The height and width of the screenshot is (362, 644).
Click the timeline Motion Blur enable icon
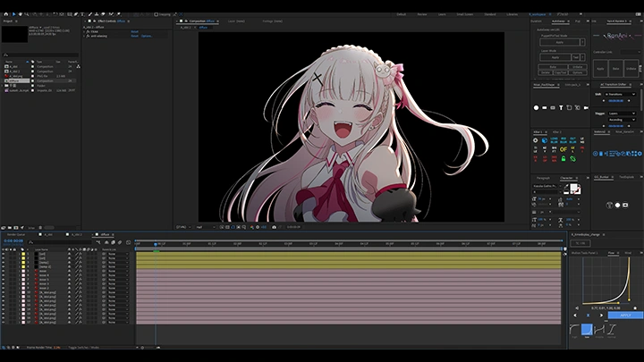point(120,242)
